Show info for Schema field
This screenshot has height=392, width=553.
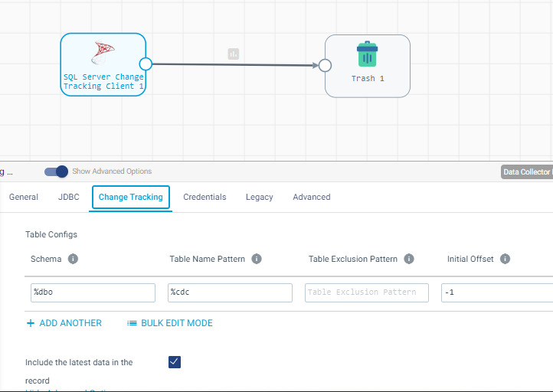click(73, 259)
